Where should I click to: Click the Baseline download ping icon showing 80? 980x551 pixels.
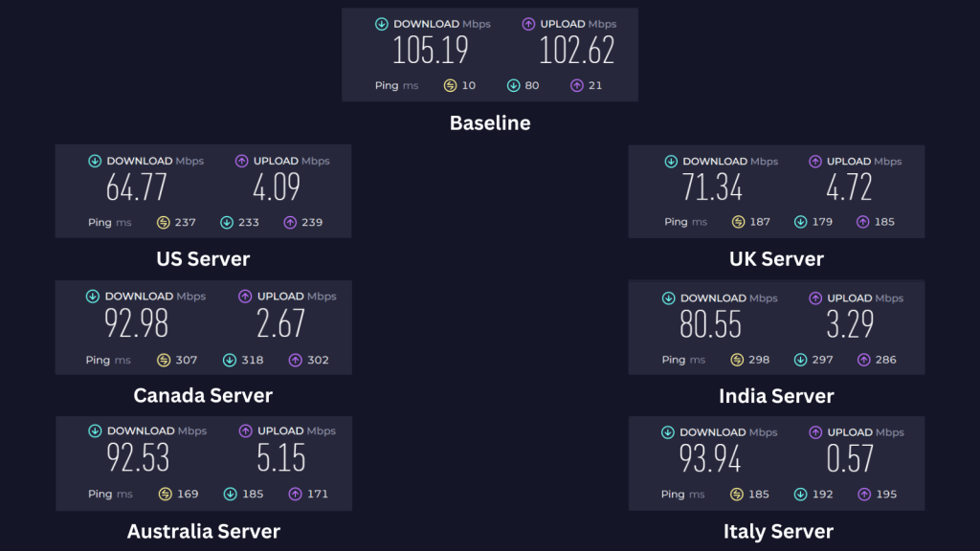tap(513, 85)
